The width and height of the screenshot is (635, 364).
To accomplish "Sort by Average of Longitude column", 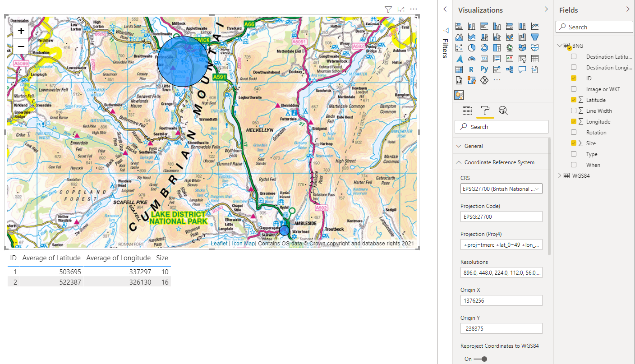I will (118, 258).
